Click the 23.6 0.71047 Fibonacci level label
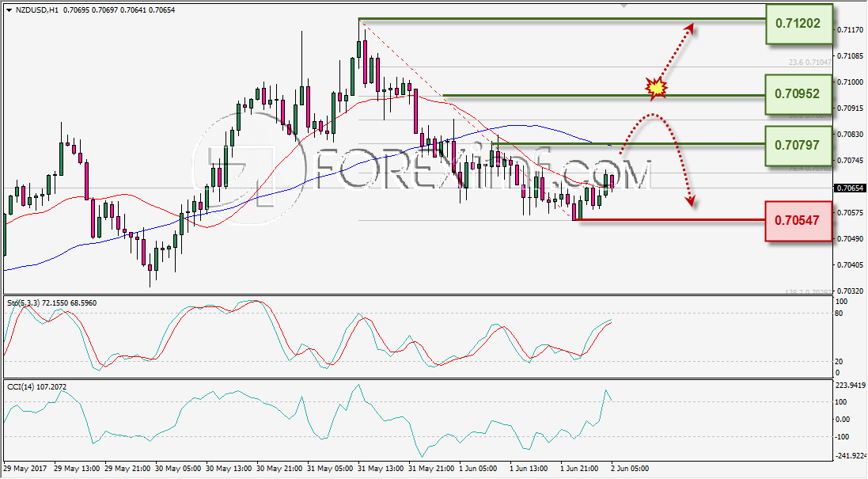The height and width of the screenshot is (479, 868). pos(810,63)
